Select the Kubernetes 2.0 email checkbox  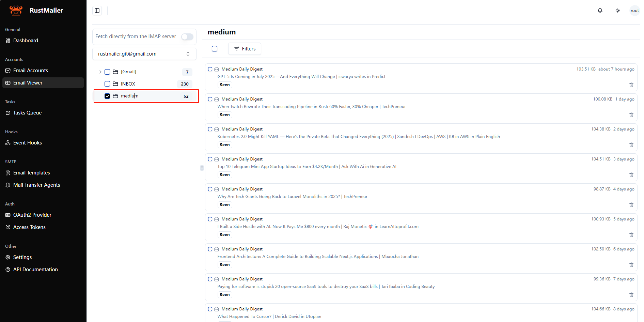click(x=210, y=129)
